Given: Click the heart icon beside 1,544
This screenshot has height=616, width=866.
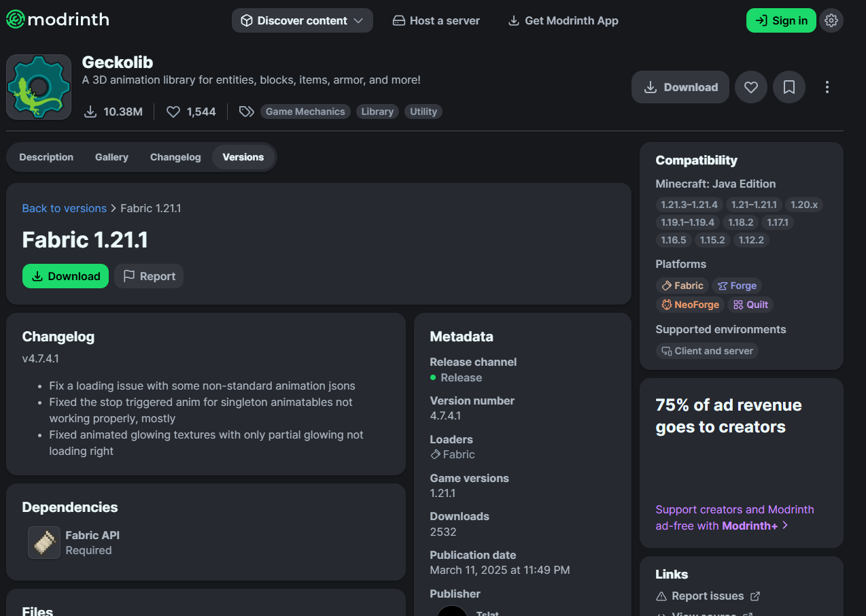Looking at the screenshot, I should 173,112.
